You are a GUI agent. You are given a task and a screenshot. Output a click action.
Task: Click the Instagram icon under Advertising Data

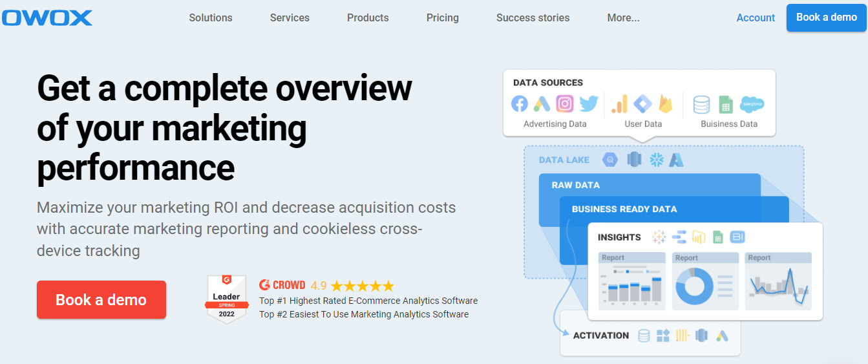click(x=565, y=104)
